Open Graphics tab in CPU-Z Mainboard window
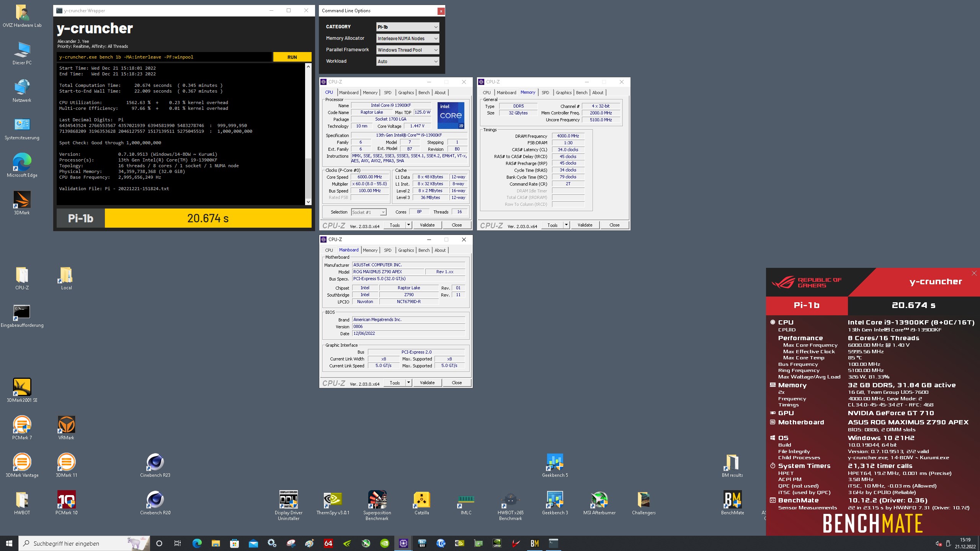Viewport: 980px width, 551px height. click(x=406, y=250)
